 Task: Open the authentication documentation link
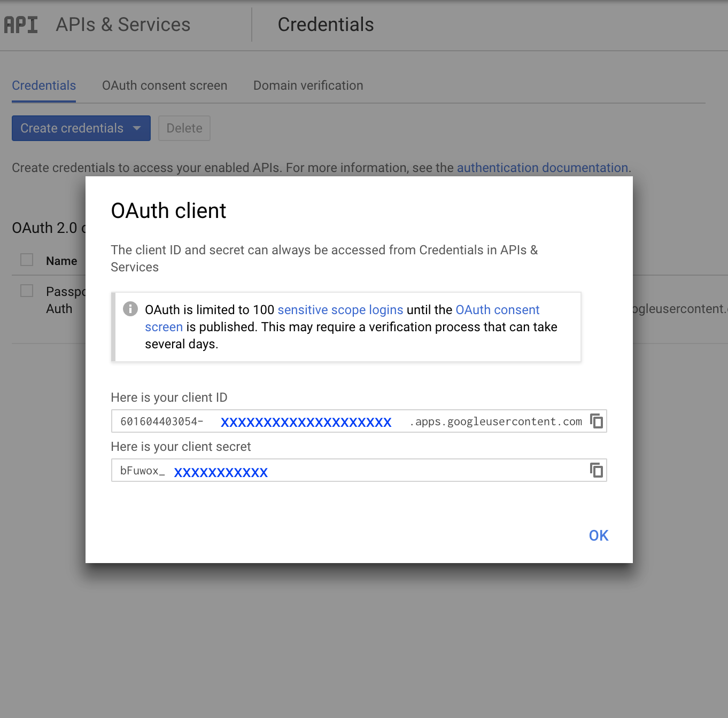click(542, 168)
